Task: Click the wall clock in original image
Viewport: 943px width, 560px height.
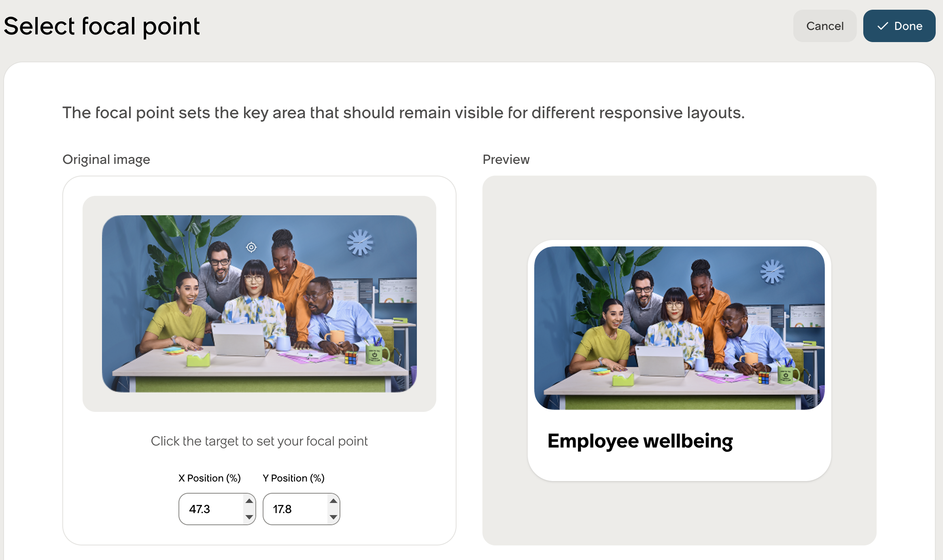Action: 360,243
